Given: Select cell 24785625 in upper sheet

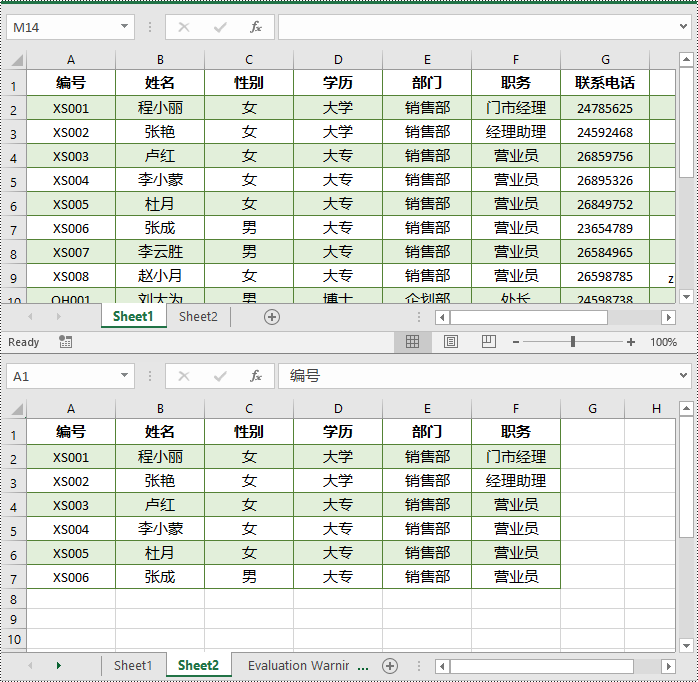Looking at the screenshot, I should (605, 108).
